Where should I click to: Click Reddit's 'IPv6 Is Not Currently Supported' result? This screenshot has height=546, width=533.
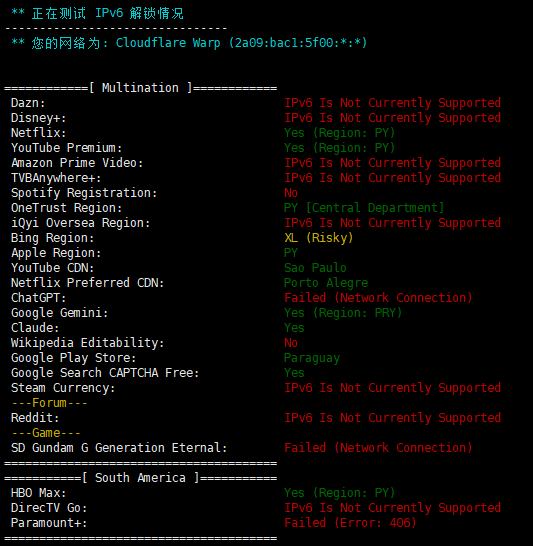click(392, 418)
